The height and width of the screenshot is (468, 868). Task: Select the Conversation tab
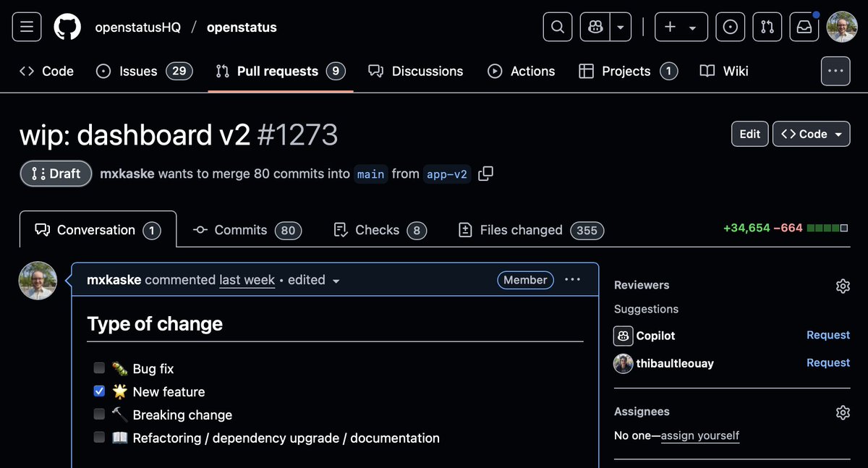pyautogui.click(x=98, y=230)
